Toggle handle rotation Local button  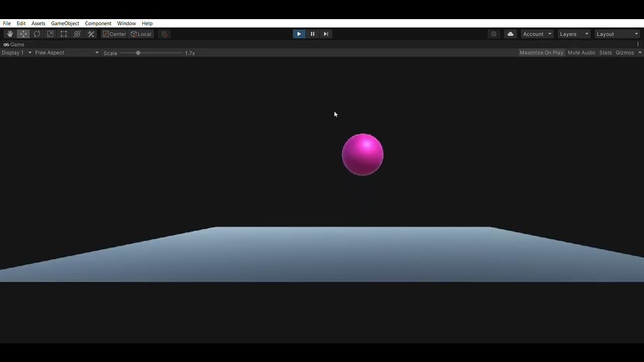[141, 34]
